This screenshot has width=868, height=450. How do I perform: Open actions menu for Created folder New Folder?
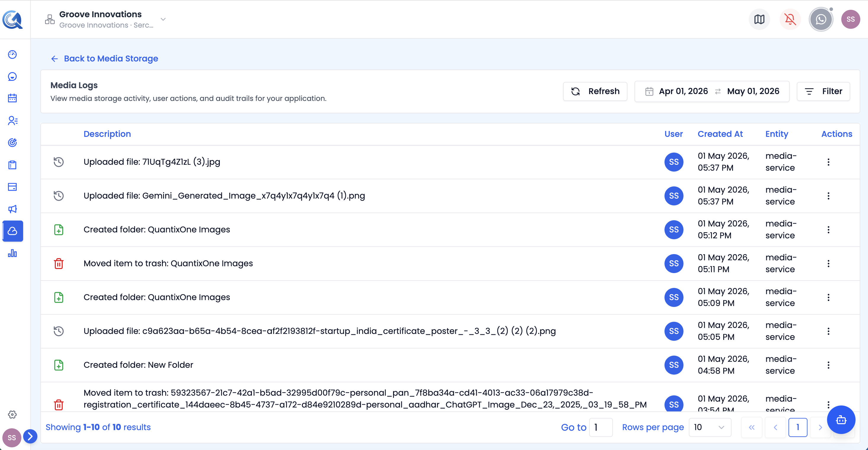pyautogui.click(x=828, y=365)
